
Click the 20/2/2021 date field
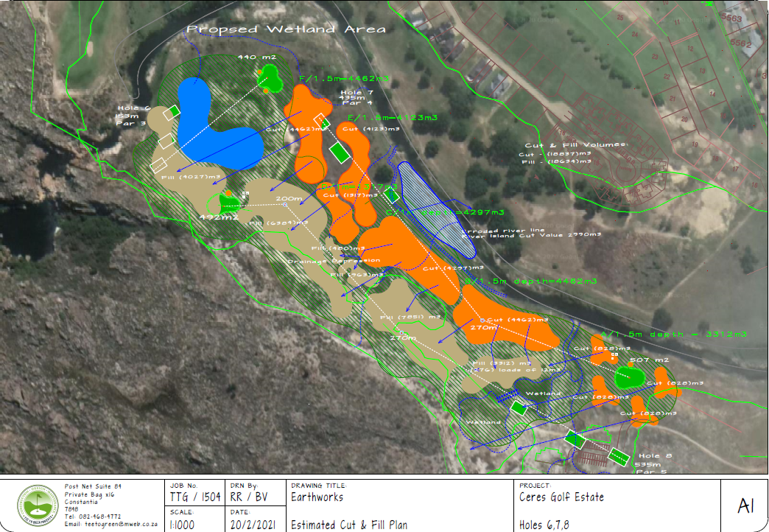pyautogui.click(x=254, y=525)
